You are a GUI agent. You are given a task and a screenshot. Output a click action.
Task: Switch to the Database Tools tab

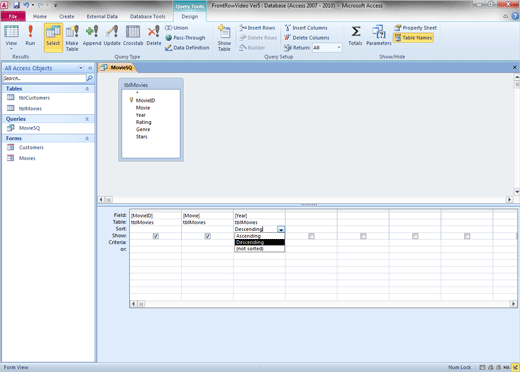coord(147,16)
